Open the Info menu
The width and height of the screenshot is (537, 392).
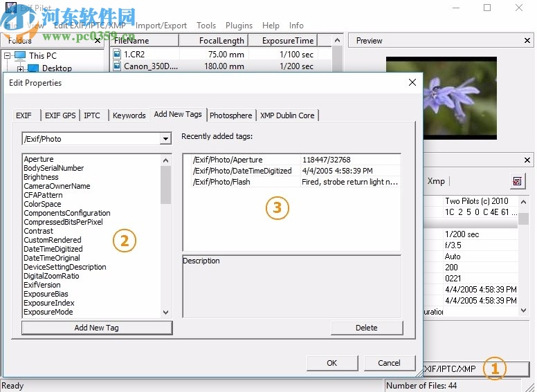296,26
